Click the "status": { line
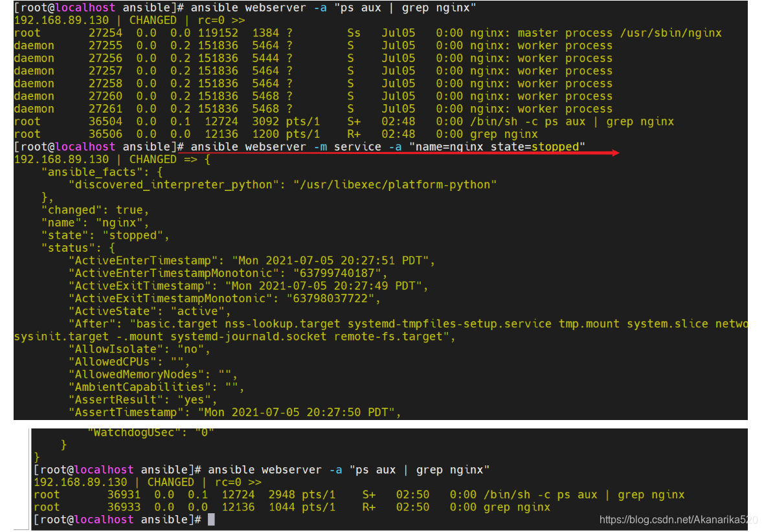 click(x=78, y=249)
